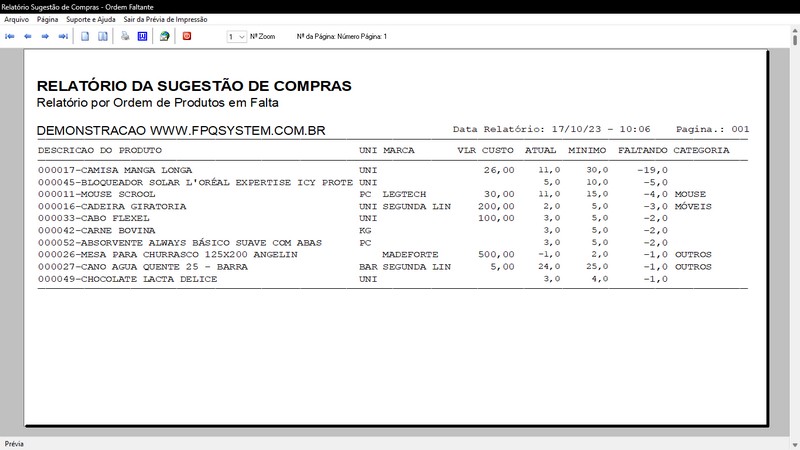Click row 000017-CAMISA MANGA LONGA
The width and height of the screenshot is (800, 450).
[x=353, y=170]
